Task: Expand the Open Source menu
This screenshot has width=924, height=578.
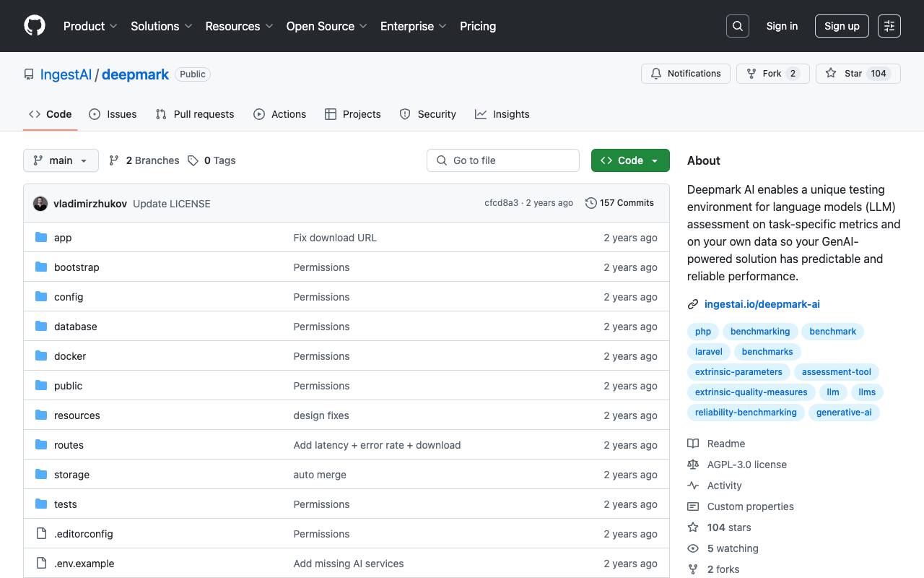Action: pos(327,26)
